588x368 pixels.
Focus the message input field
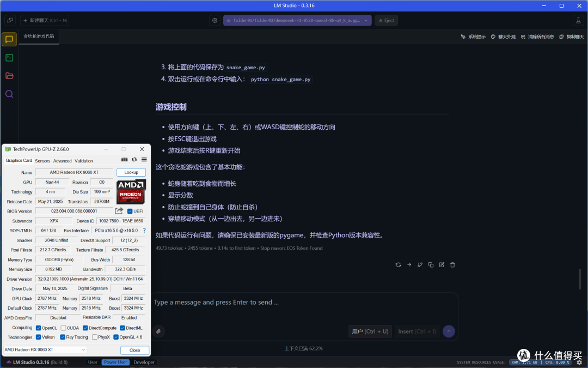pos(304,303)
